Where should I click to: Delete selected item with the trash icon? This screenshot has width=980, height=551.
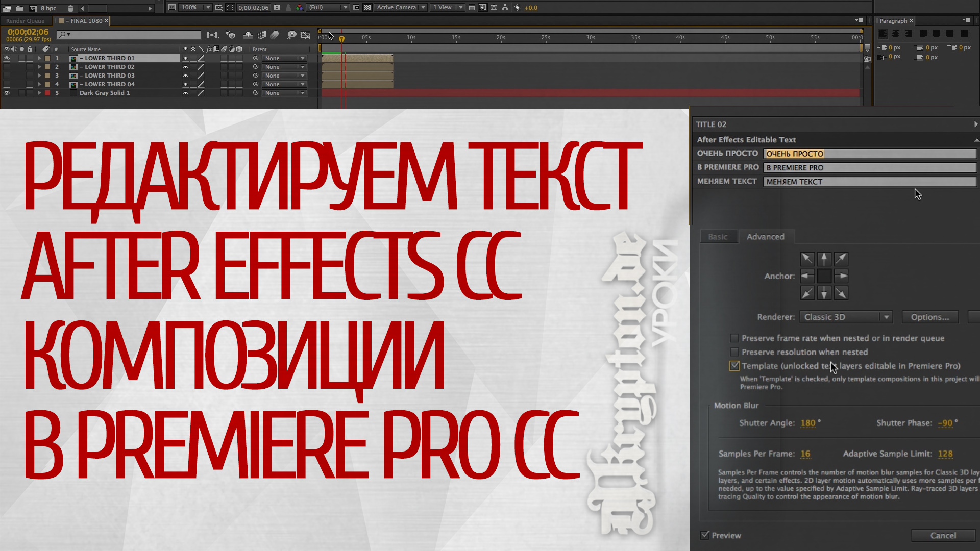(x=71, y=8)
